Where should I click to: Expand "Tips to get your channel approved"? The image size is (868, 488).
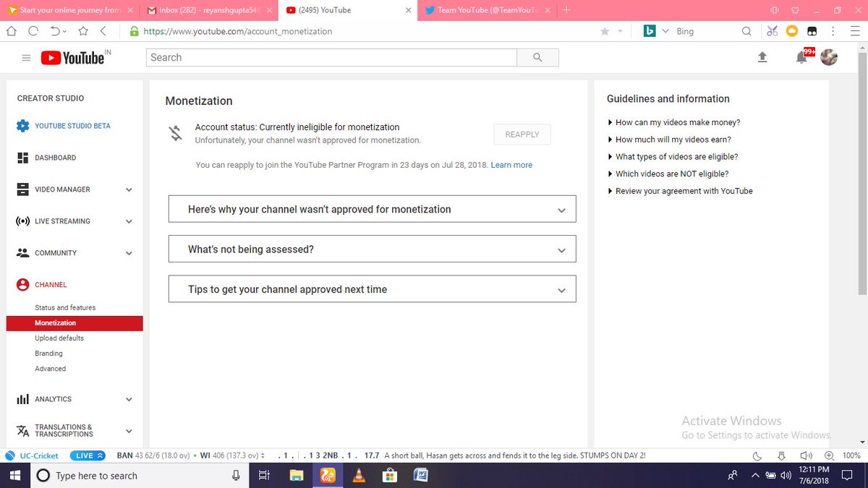372,289
